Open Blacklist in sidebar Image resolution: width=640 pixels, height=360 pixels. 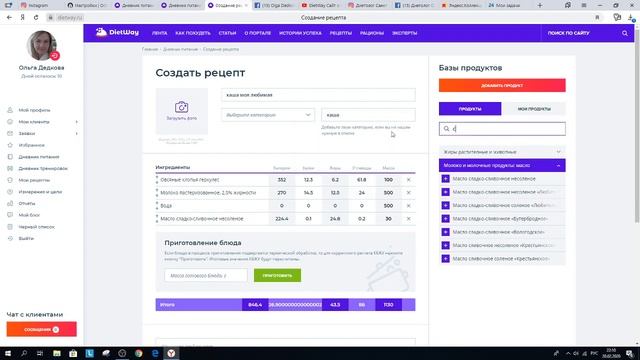coord(36,227)
